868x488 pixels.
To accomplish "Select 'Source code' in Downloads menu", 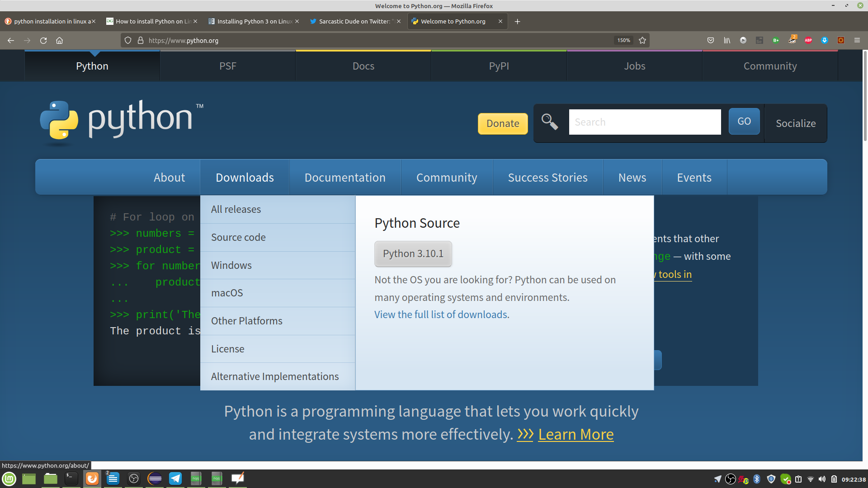I will 278,237.
